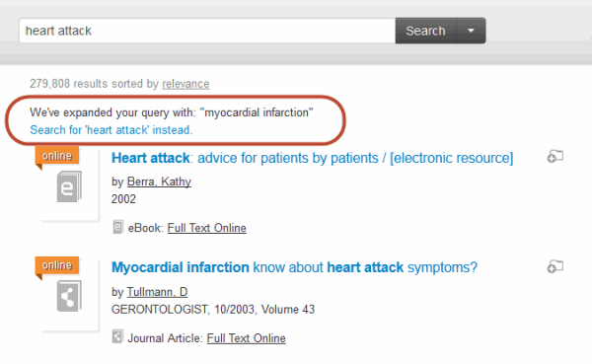Click small journal icon beside Journal Article label

coord(117,336)
